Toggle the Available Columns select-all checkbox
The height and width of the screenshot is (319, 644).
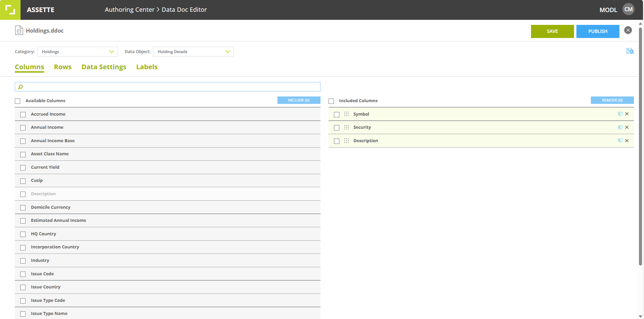17,101
